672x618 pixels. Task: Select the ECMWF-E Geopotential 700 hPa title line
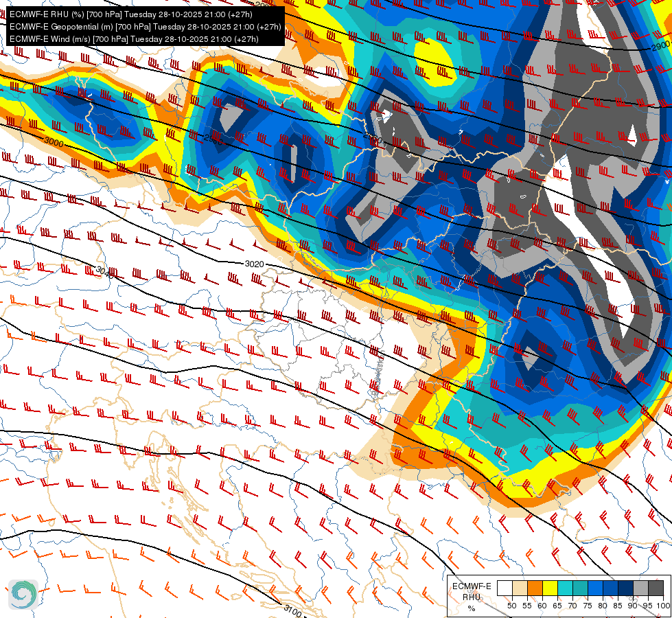pyautogui.click(x=146, y=27)
